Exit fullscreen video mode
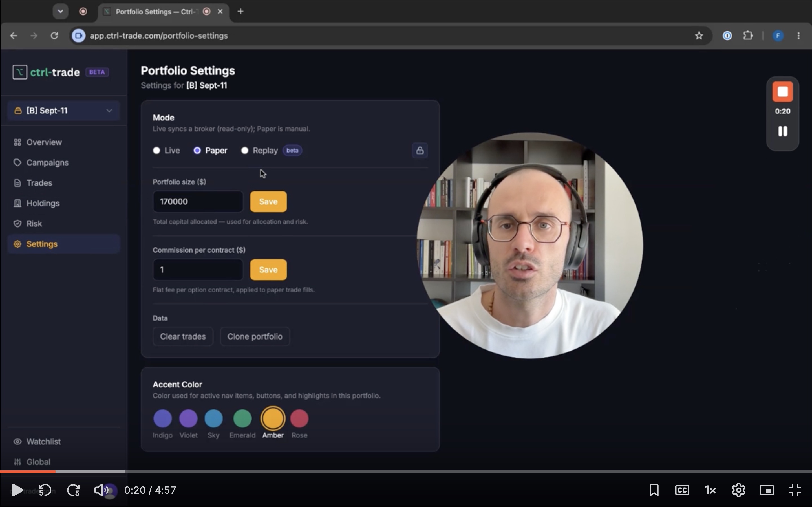This screenshot has width=812, height=507. (795, 490)
